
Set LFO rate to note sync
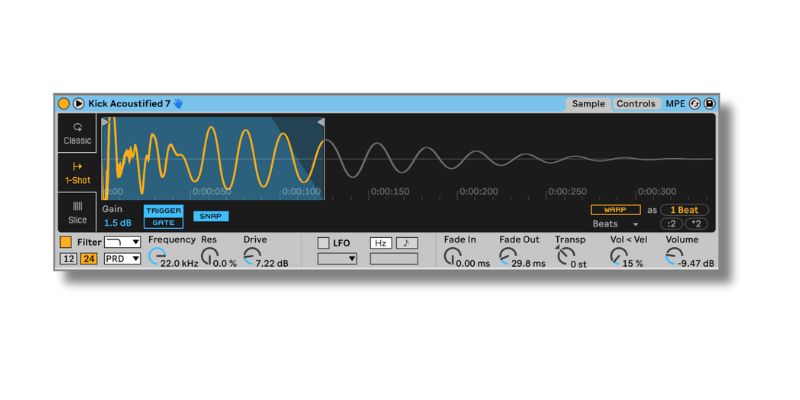pyautogui.click(x=407, y=243)
